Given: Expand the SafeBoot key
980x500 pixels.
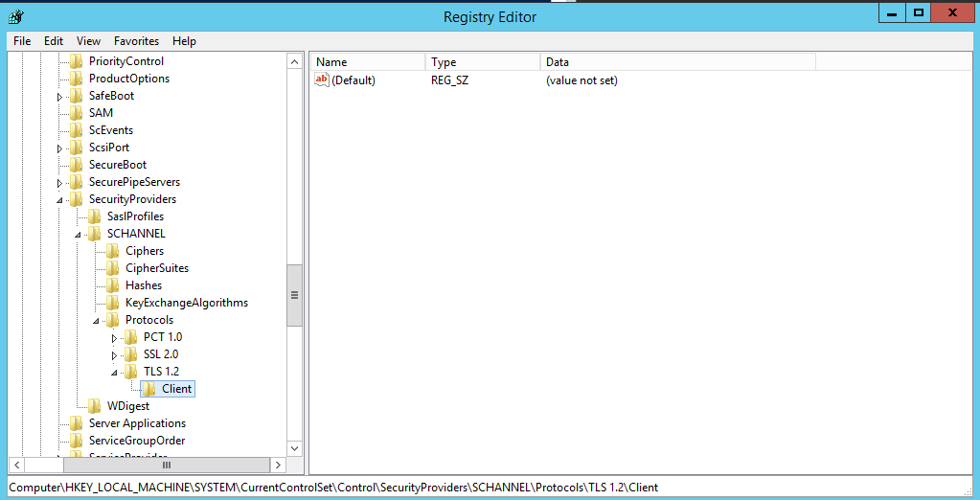Looking at the screenshot, I should pos(59,96).
